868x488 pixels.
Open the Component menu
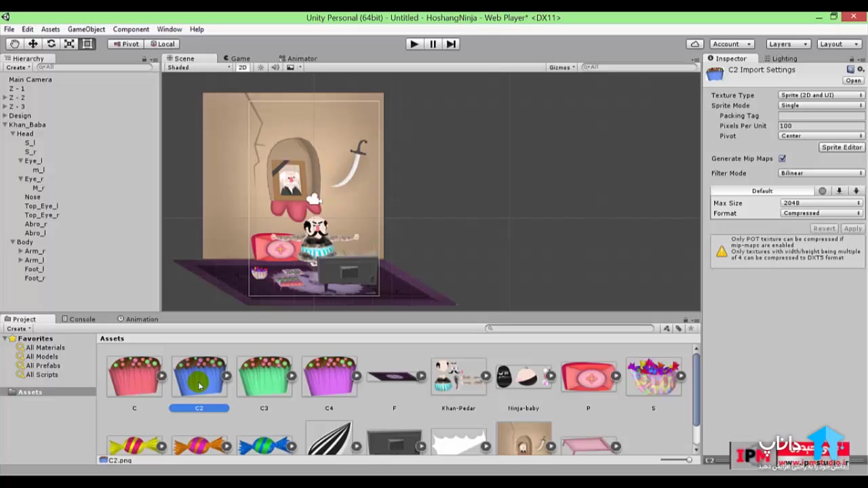pos(131,30)
